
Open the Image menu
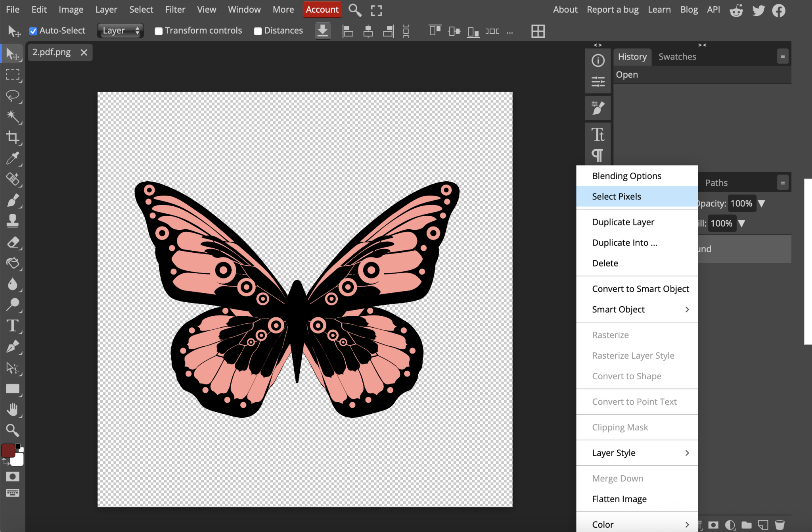click(71, 9)
